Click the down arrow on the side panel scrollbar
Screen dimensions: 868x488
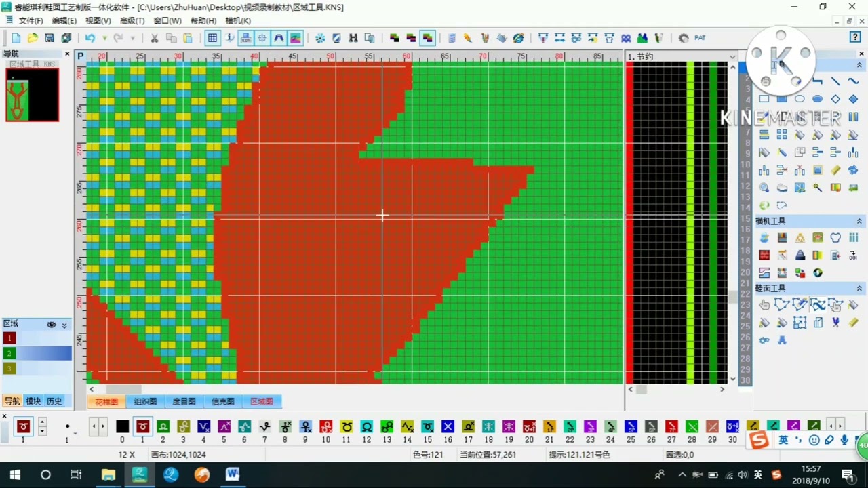[x=732, y=379]
